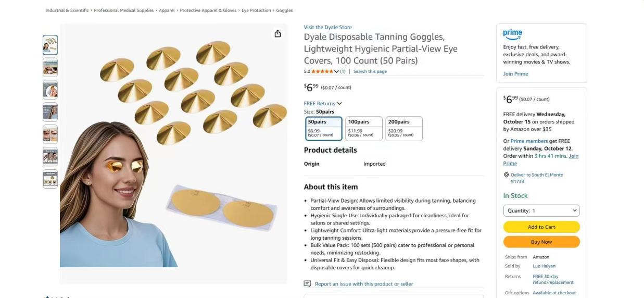Go to Eye Protection breadcrumb
The image size is (644, 298).
coord(256,10)
